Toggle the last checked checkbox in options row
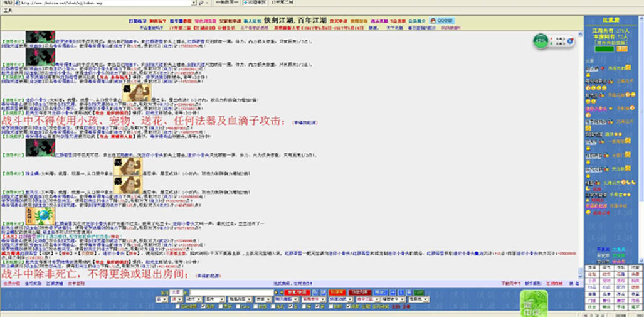Screen dimensions: 644x317 click(348, 306)
